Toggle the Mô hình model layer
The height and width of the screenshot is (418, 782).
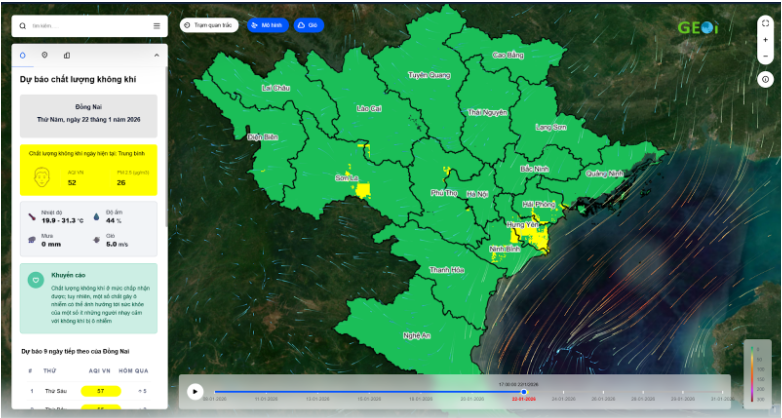click(266, 25)
